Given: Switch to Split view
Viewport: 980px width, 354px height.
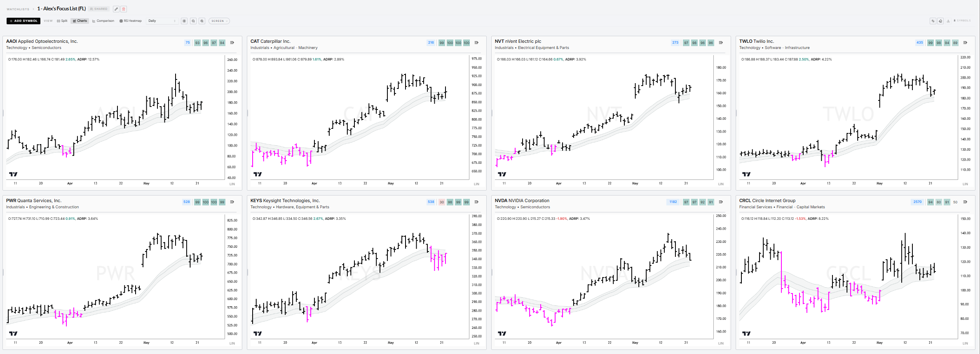Looking at the screenshot, I should pos(62,21).
